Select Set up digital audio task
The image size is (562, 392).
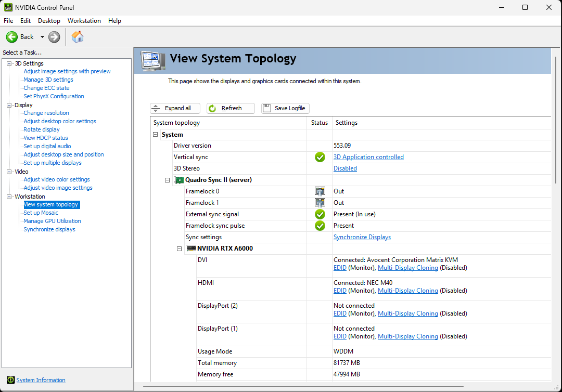[47, 146]
